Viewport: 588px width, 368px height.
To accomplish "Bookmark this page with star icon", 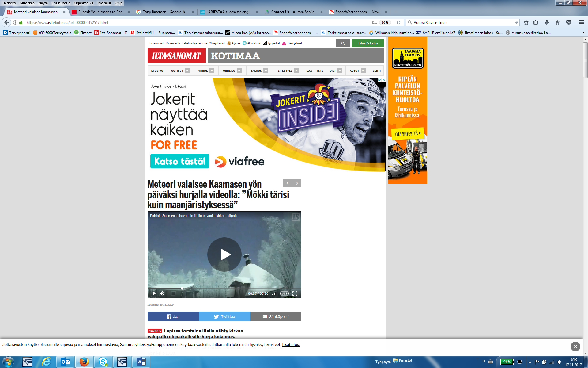I will (526, 22).
